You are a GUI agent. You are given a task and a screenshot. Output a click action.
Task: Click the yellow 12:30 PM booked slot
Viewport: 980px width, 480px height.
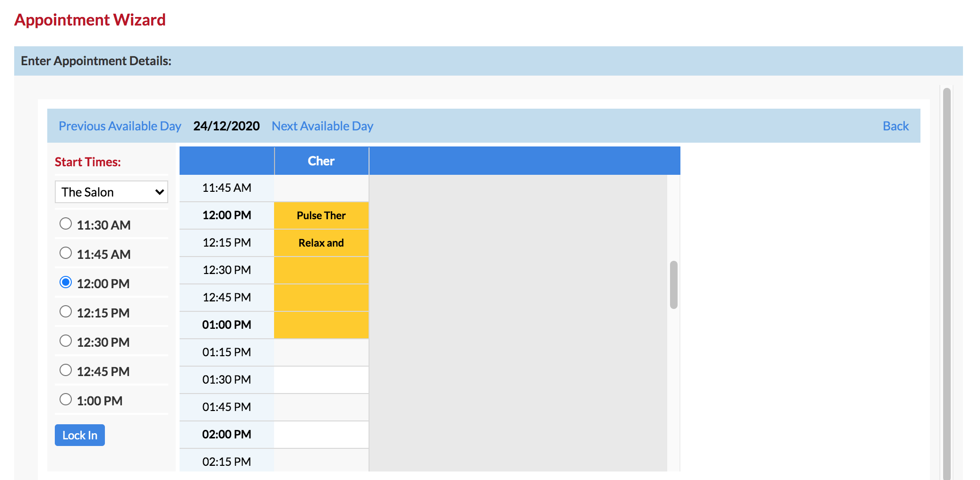[x=321, y=270]
